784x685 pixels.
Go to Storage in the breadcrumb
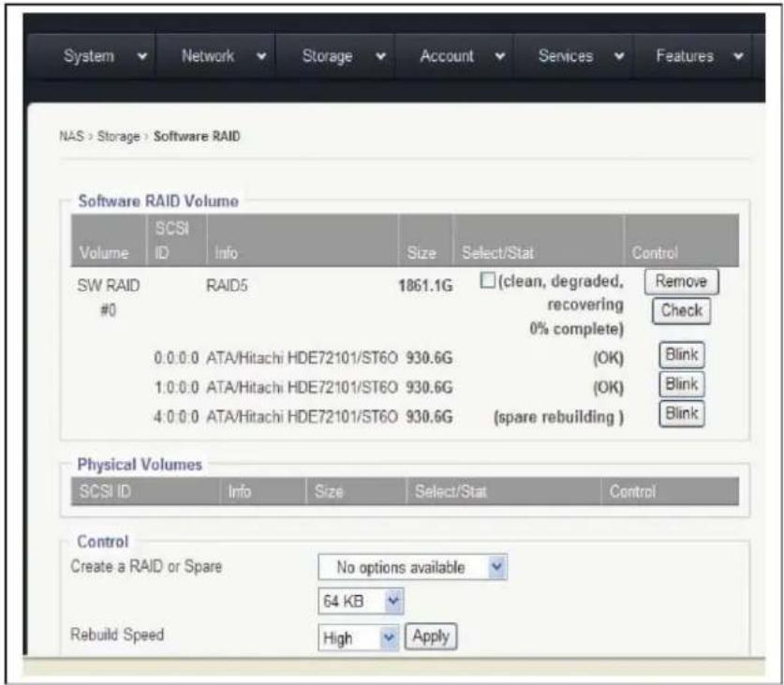pos(119,137)
